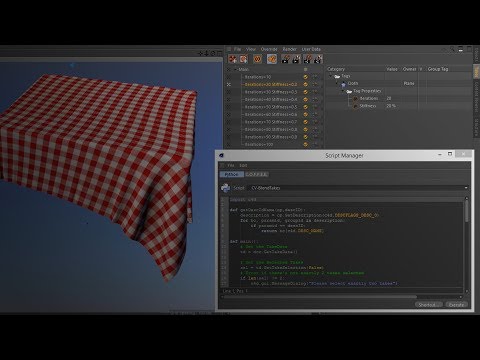Click the Take Manager panel grip menu icon
The height and width of the screenshot is (360, 480).
pos(229,49)
